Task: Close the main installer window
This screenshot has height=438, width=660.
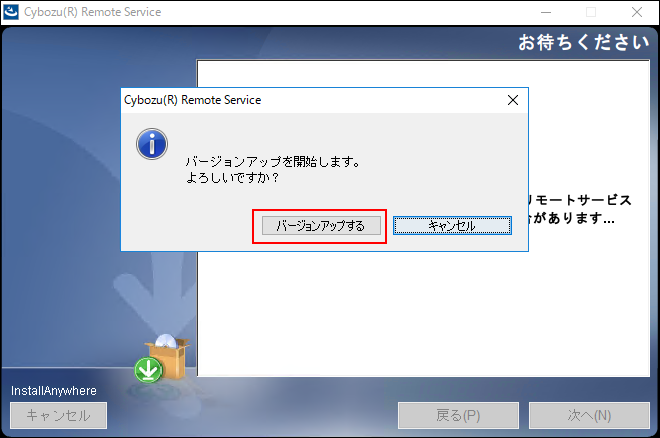Action: click(637, 12)
